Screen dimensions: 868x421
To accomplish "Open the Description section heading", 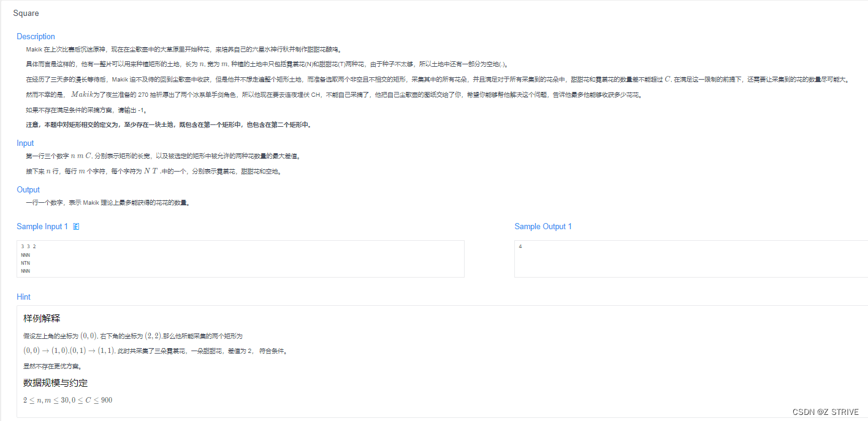I will tap(36, 36).
